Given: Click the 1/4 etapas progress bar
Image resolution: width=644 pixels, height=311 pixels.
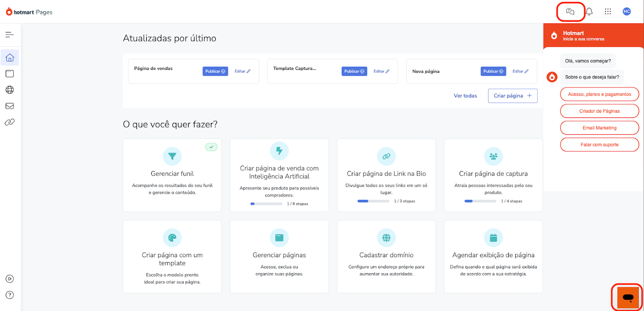Looking at the screenshot, I should 481,201.
